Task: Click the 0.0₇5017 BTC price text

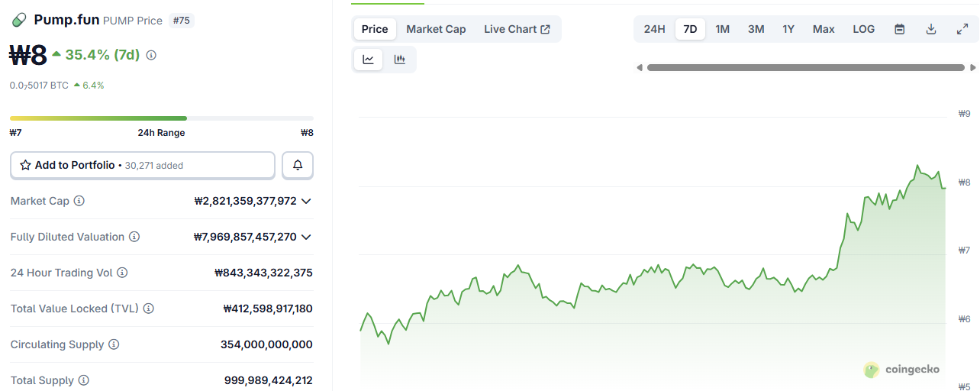Action: [x=39, y=86]
